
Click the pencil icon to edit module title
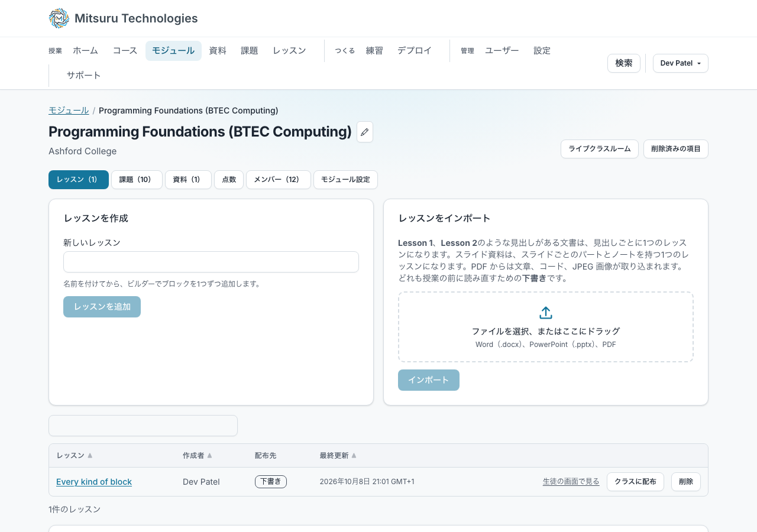(x=365, y=132)
